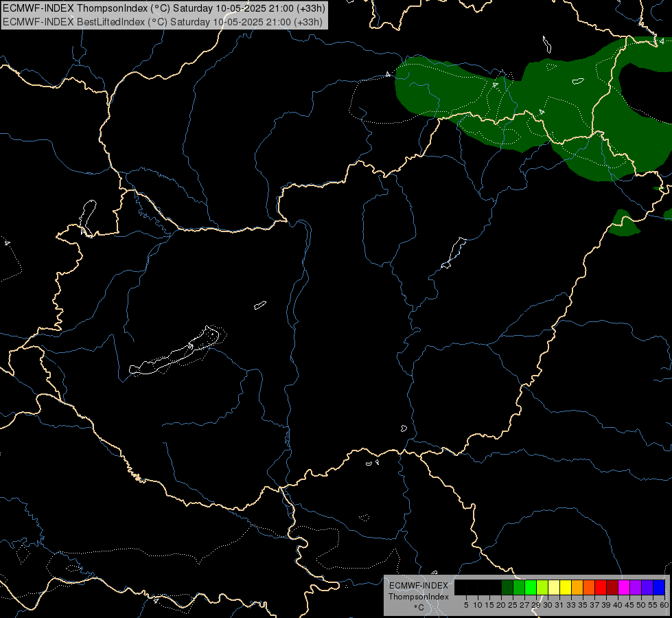This screenshot has height=618, width=672.
Task: Click the yellow-green 29–30 legend swatch
Action: pyautogui.click(x=542, y=587)
